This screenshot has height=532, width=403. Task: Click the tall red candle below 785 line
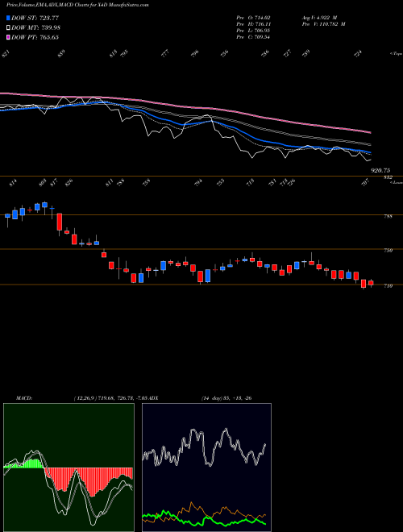coord(60,222)
